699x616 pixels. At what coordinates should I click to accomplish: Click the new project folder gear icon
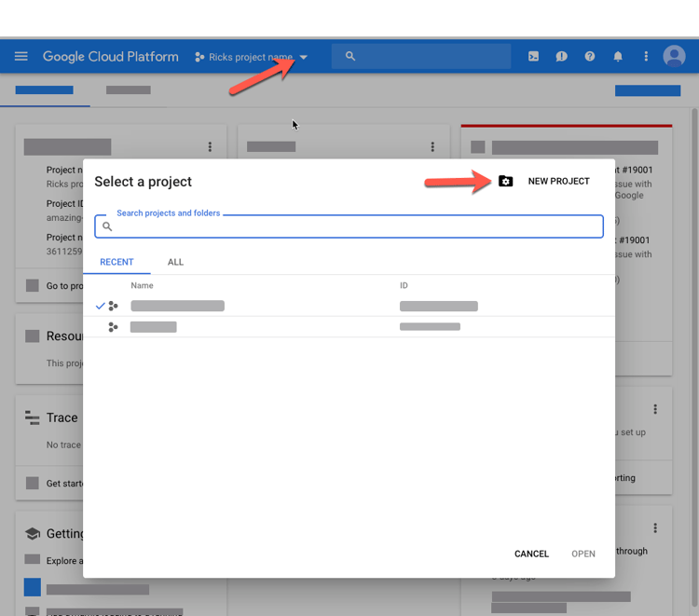[505, 181]
